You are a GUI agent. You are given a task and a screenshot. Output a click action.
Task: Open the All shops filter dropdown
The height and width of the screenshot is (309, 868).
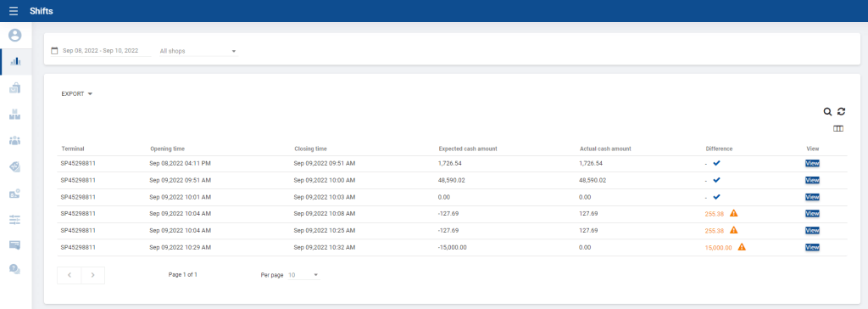coord(198,51)
